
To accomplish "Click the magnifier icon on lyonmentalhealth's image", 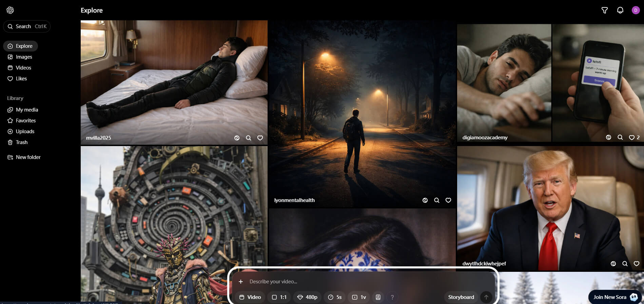I will [x=436, y=200].
